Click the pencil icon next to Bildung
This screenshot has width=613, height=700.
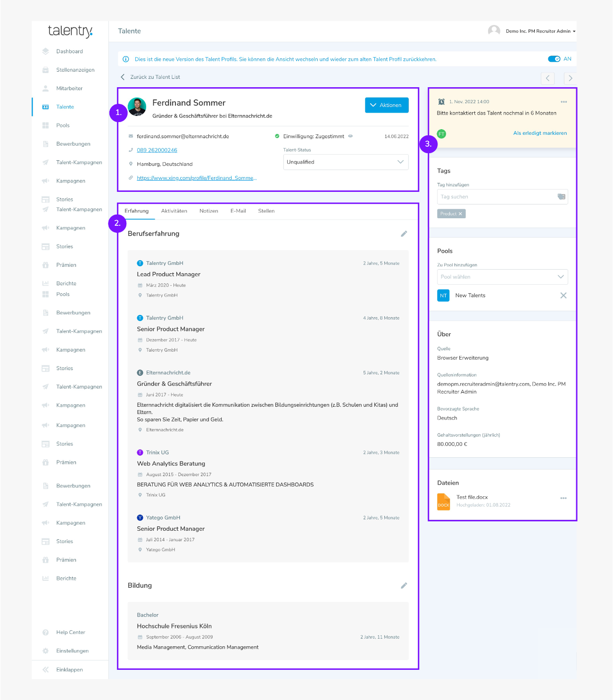(404, 585)
